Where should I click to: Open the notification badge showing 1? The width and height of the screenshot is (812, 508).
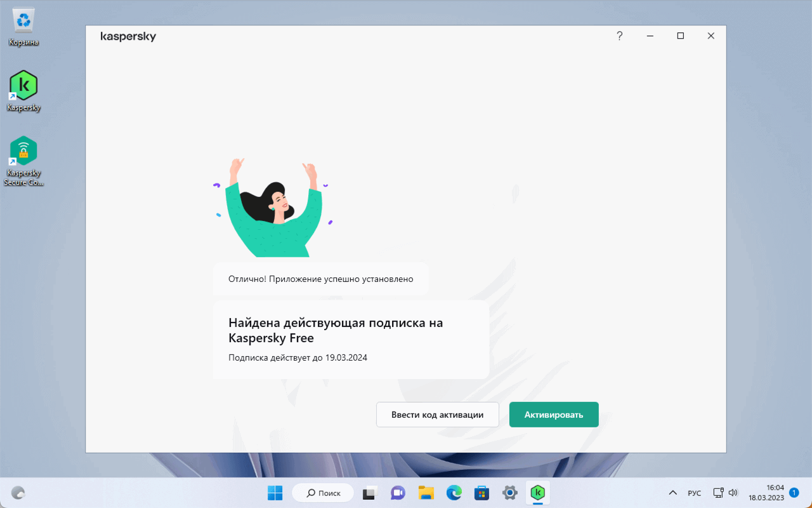(x=794, y=492)
